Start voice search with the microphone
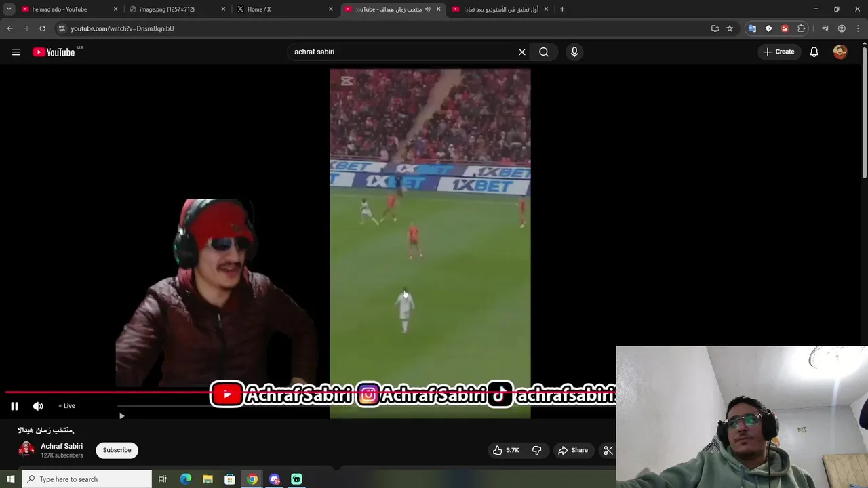Screen dimensions: 868x488 pyautogui.click(x=574, y=52)
